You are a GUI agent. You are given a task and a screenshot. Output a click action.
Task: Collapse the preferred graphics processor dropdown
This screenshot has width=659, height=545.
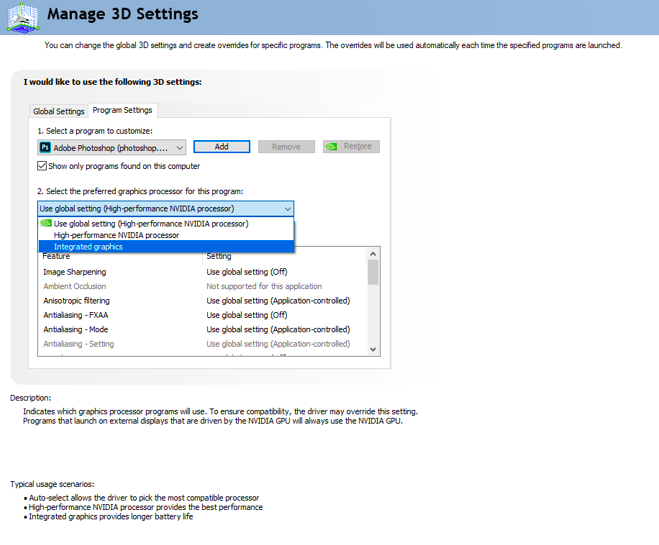click(166, 208)
